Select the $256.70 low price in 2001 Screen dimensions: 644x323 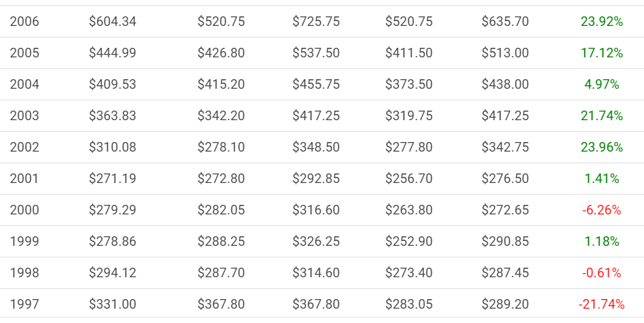[x=408, y=178]
